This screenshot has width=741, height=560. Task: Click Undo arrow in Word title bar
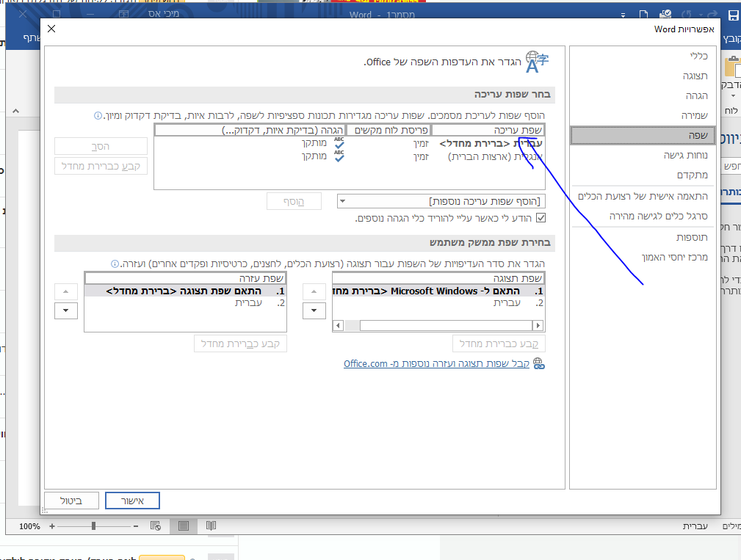[x=687, y=15]
